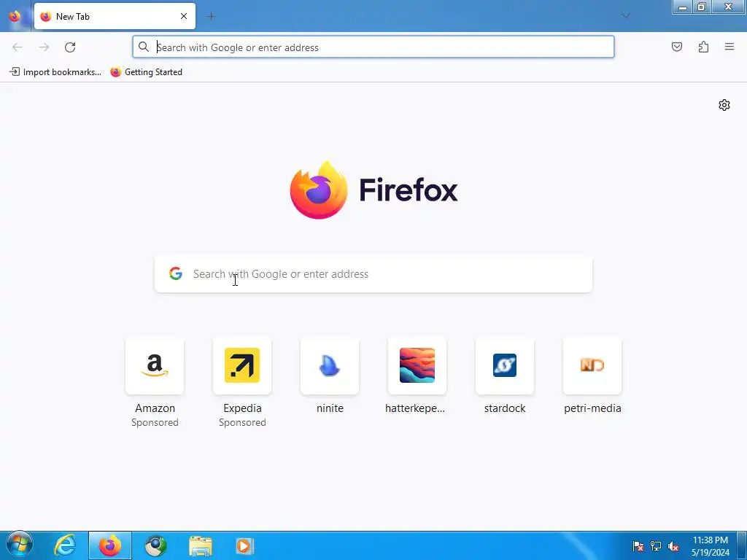
Task: Minimize the Firefox window
Action: click(682, 7)
